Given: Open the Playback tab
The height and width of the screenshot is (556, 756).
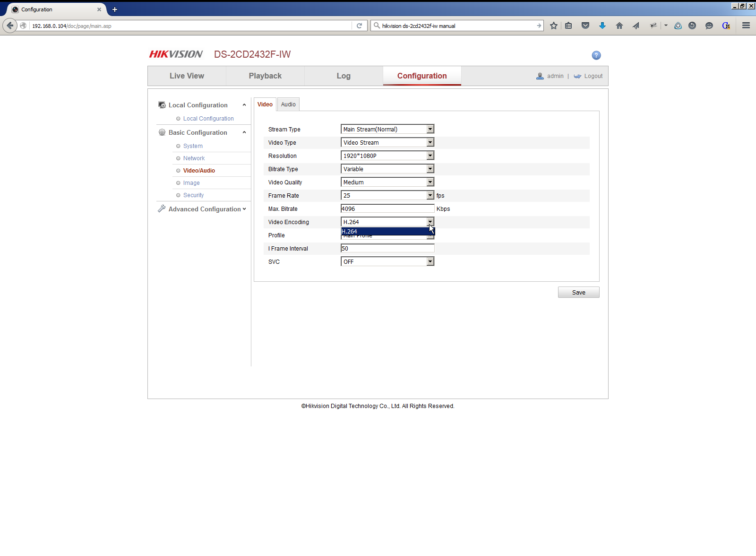Looking at the screenshot, I should pyautogui.click(x=265, y=76).
